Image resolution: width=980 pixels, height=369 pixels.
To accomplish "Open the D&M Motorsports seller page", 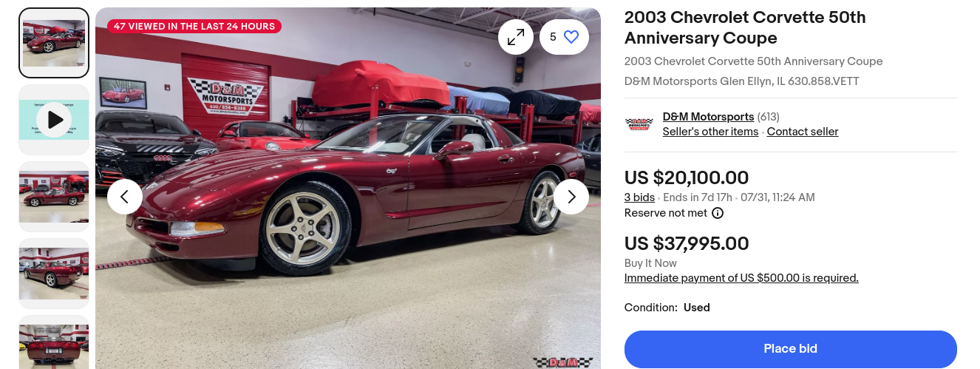I will point(708,117).
